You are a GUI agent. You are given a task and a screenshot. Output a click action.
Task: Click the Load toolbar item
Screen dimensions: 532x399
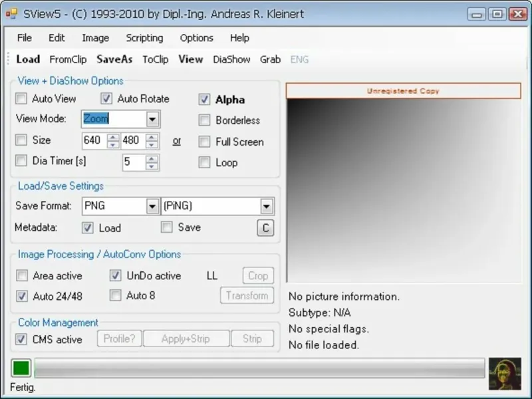28,59
